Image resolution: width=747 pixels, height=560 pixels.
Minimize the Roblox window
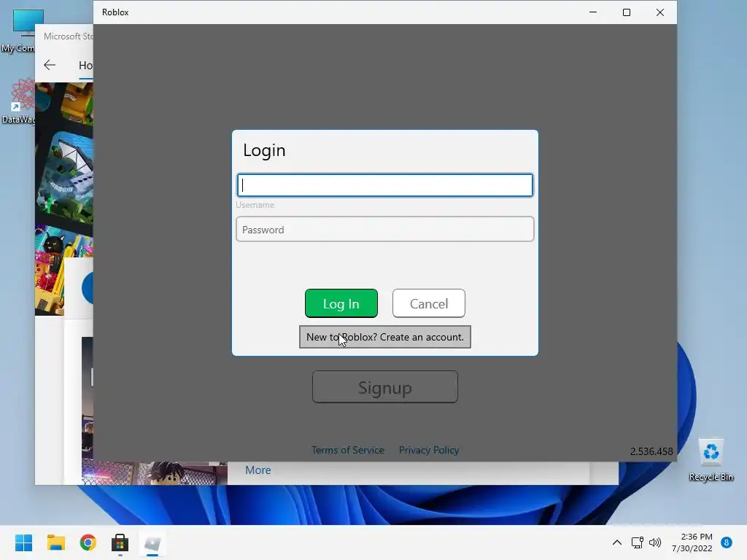593,12
